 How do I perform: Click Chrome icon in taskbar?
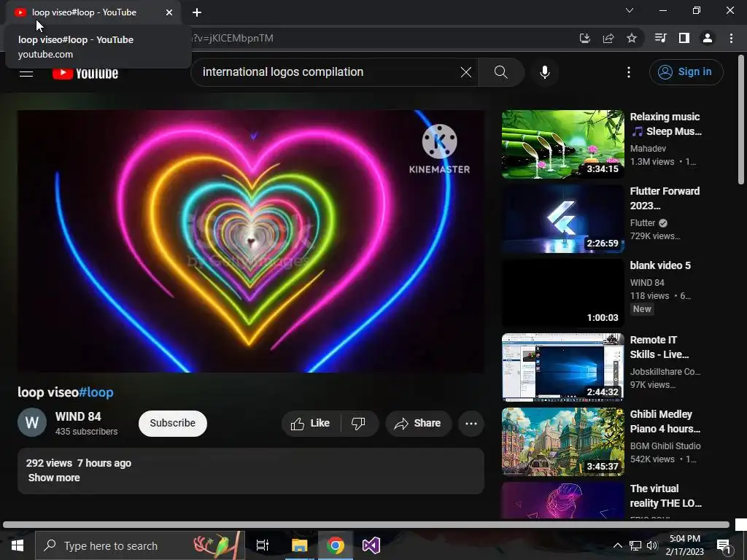(336, 545)
